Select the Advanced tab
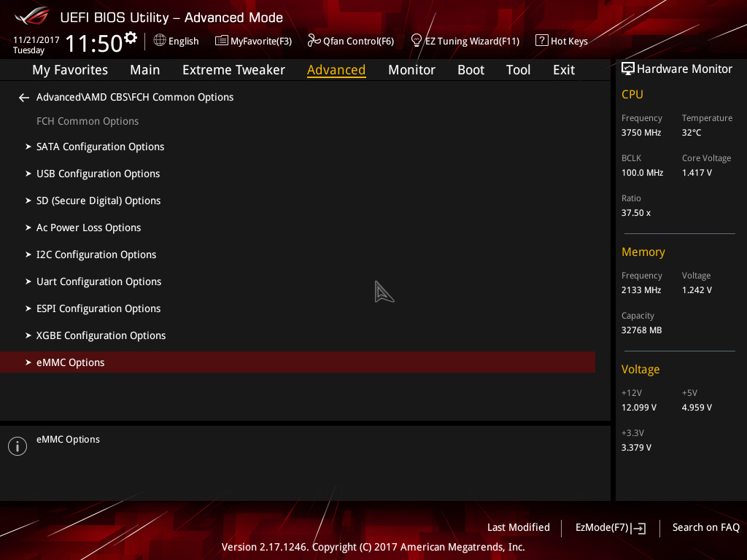This screenshot has width=747, height=560. 336,70
